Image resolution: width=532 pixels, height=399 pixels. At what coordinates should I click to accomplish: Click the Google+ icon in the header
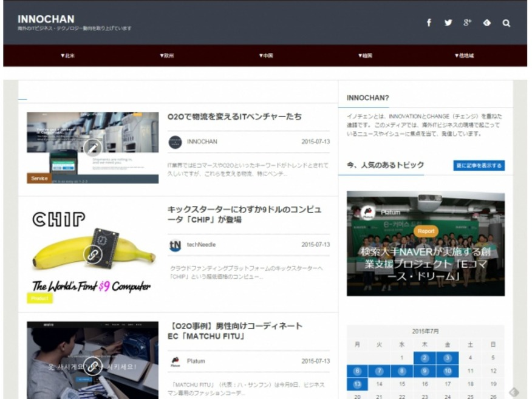point(467,22)
